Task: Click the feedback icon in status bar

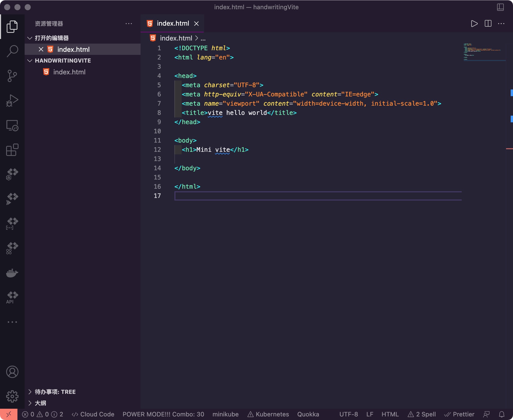Action: pos(486,414)
